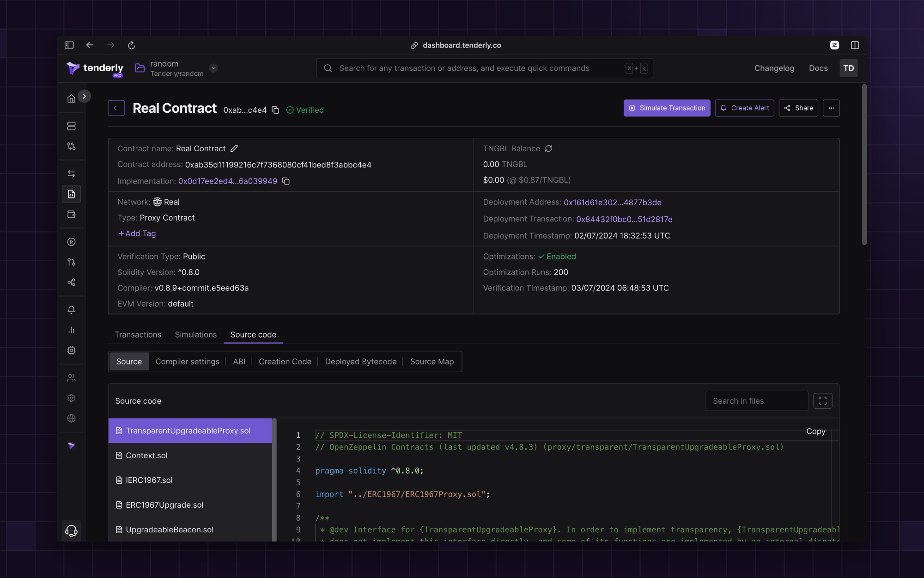Open the Simulator play icon in sidebar
924x578 pixels.
tap(71, 242)
